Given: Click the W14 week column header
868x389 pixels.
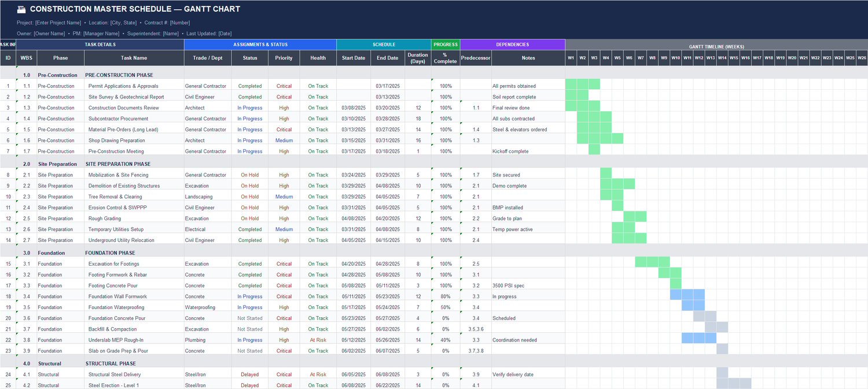Looking at the screenshot, I should point(722,58).
